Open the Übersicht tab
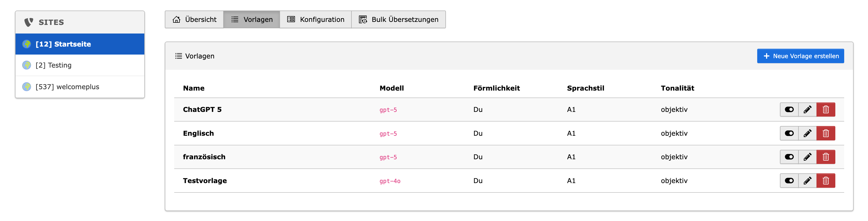 pos(194,20)
